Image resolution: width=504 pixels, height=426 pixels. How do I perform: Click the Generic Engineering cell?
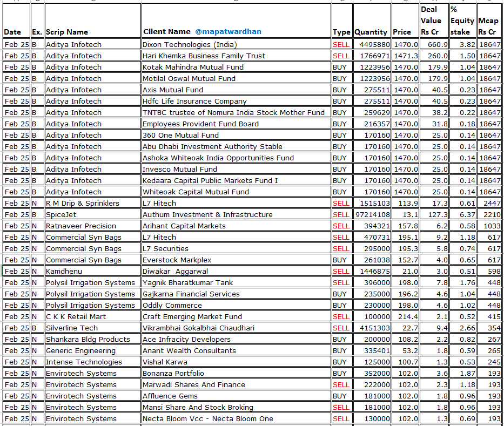pyautogui.click(x=92, y=350)
